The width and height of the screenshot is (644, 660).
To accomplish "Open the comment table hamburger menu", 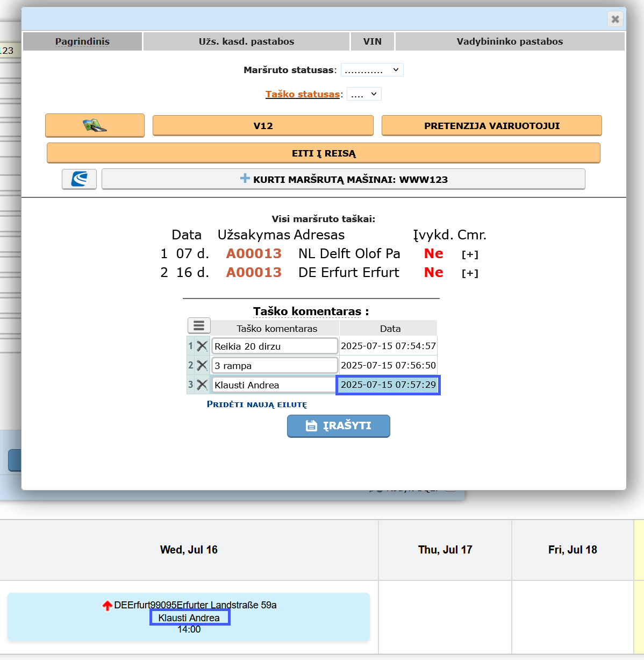I will point(199,326).
